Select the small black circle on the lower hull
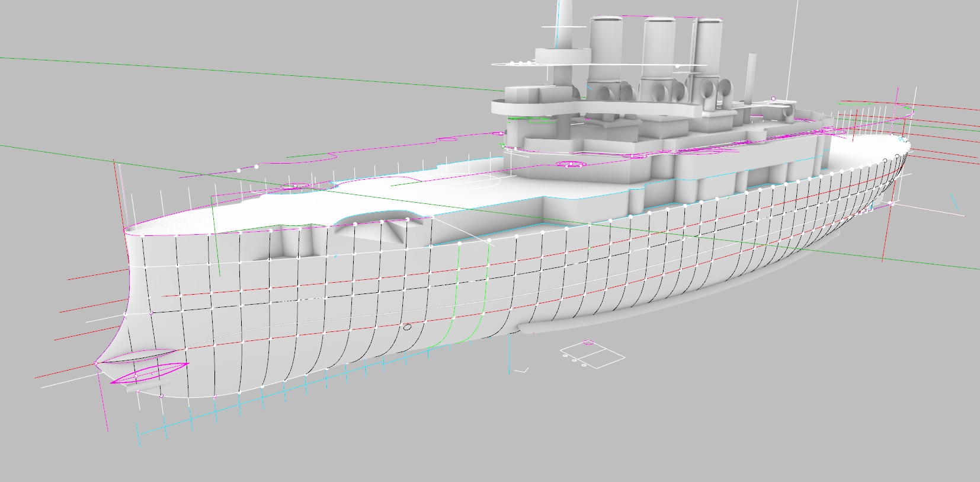The image size is (980, 482). 407,327
